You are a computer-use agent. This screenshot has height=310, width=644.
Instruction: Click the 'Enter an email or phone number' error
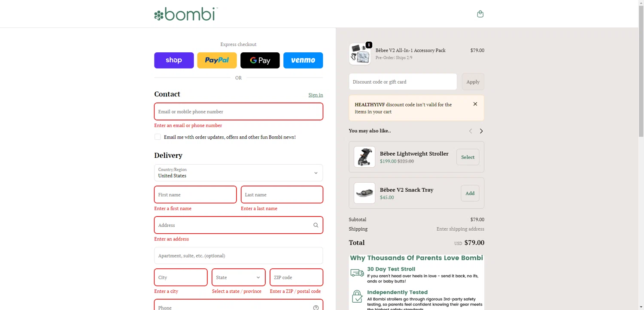(x=188, y=125)
